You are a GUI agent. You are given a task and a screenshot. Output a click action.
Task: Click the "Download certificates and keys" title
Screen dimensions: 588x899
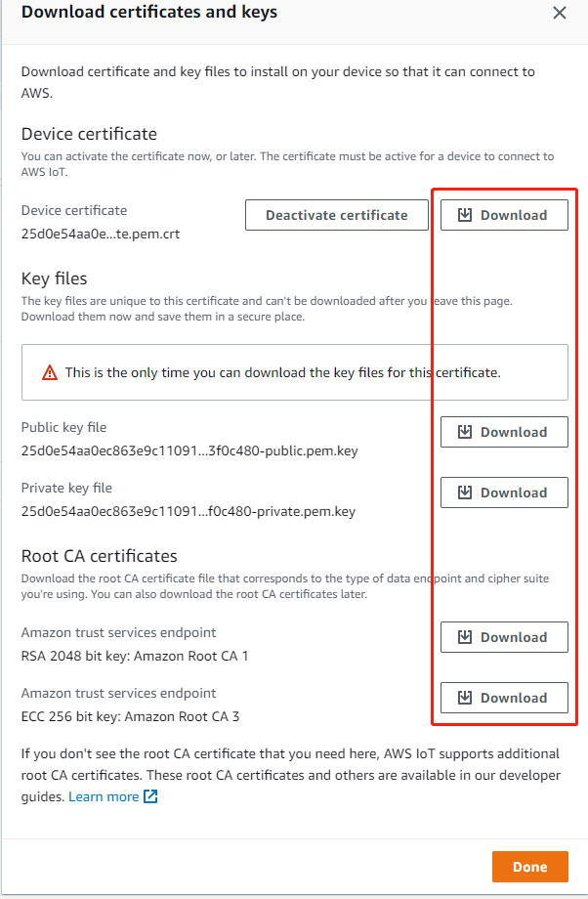pyautogui.click(x=148, y=13)
